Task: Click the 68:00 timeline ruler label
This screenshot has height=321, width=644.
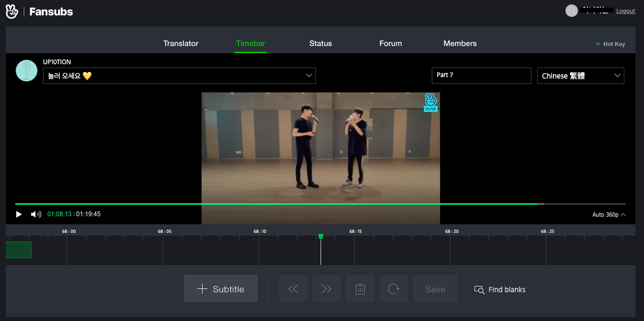Action: (69, 232)
